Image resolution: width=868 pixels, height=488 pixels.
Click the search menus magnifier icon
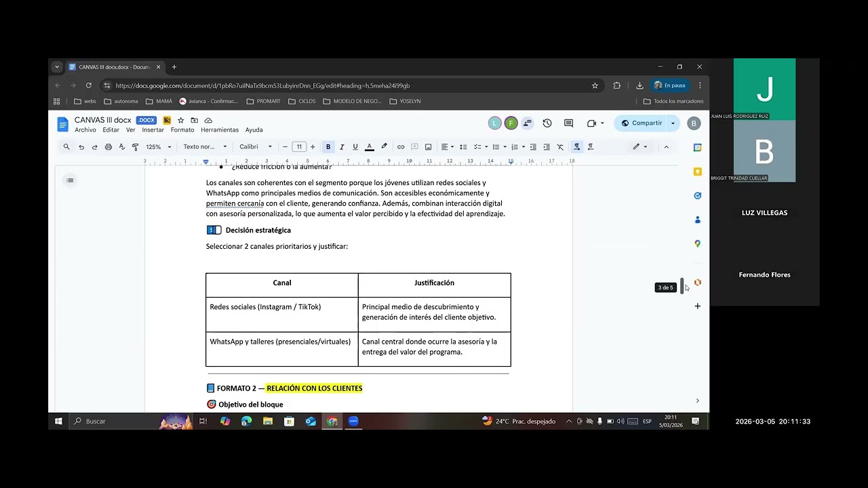point(66,147)
